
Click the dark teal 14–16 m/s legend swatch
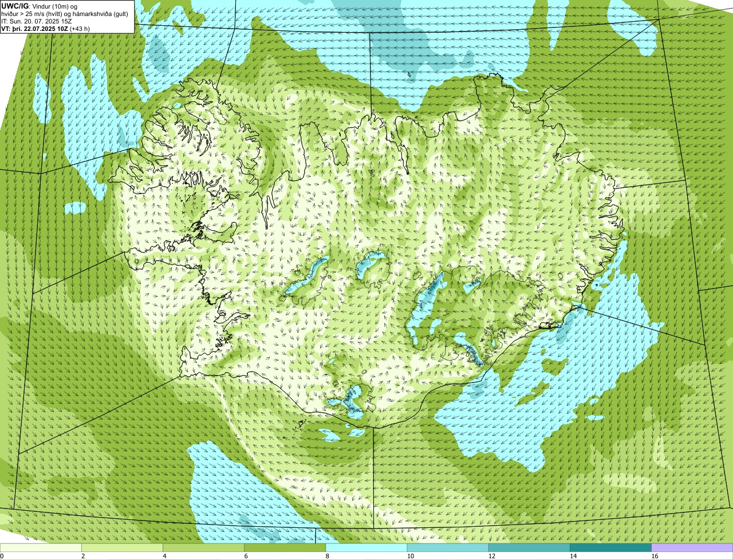[x=610, y=548]
